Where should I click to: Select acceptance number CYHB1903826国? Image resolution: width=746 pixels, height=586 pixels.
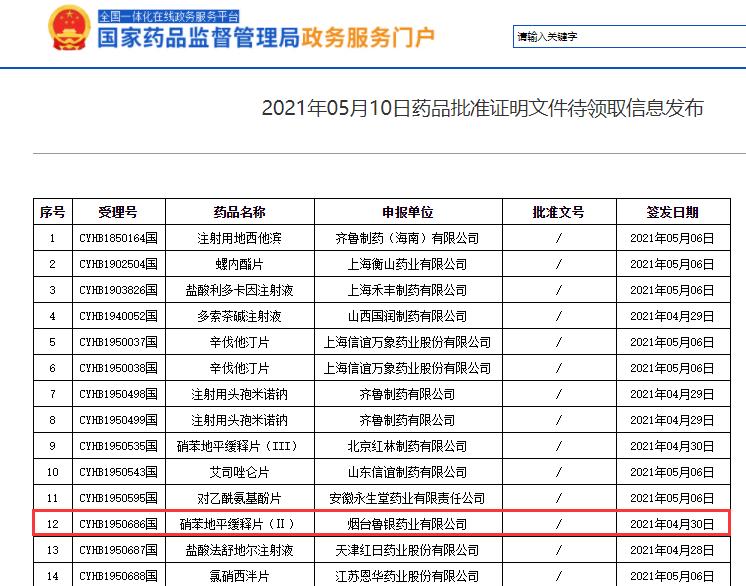click(x=118, y=290)
